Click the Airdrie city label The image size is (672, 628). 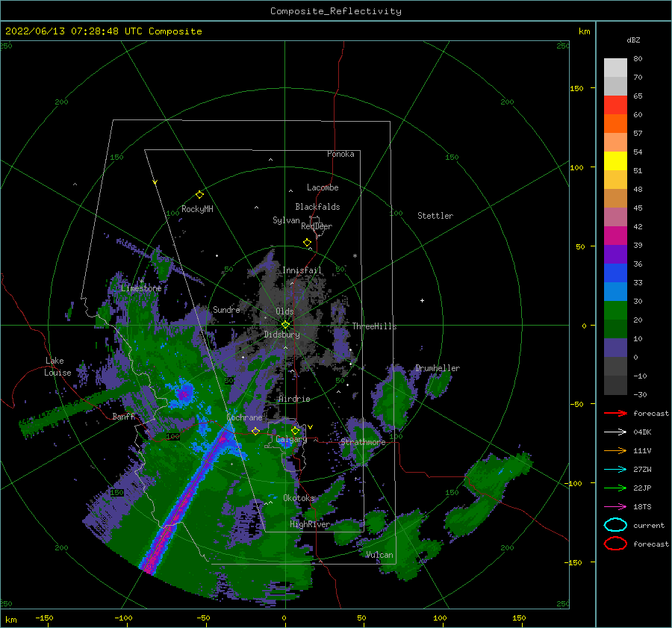point(294,399)
